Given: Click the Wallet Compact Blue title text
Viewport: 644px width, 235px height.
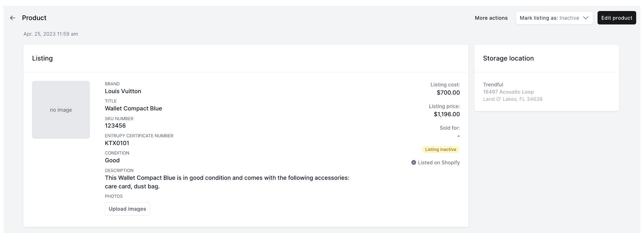Looking at the screenshot, I should 133,108.
